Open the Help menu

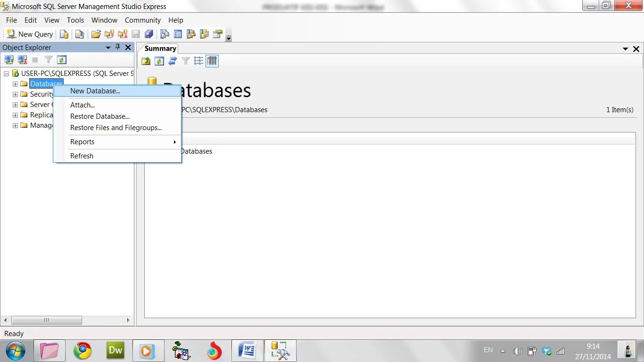coord(176,20)
